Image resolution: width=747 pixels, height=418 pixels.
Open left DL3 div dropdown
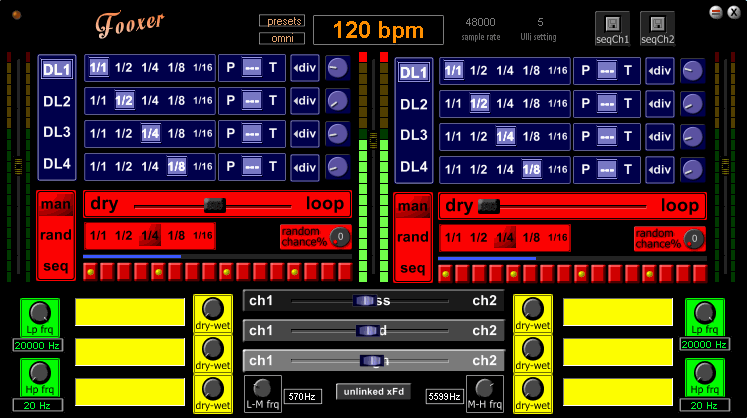coord(304,134)
